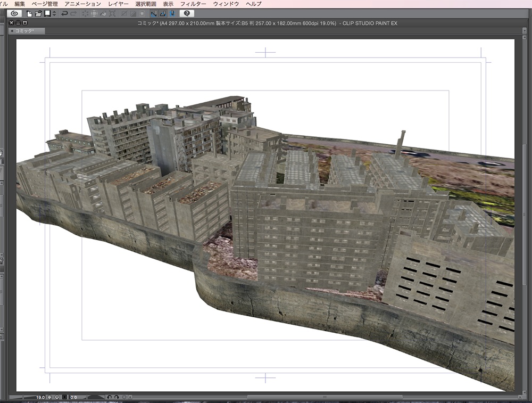Click the Redo arrow icon

tap(73, 13)
